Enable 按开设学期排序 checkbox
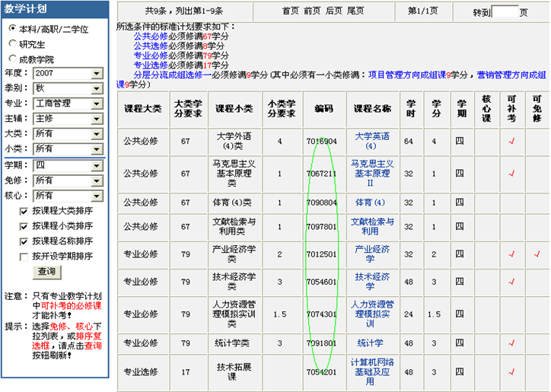551x392 pixels. click(x=24, y=257)
